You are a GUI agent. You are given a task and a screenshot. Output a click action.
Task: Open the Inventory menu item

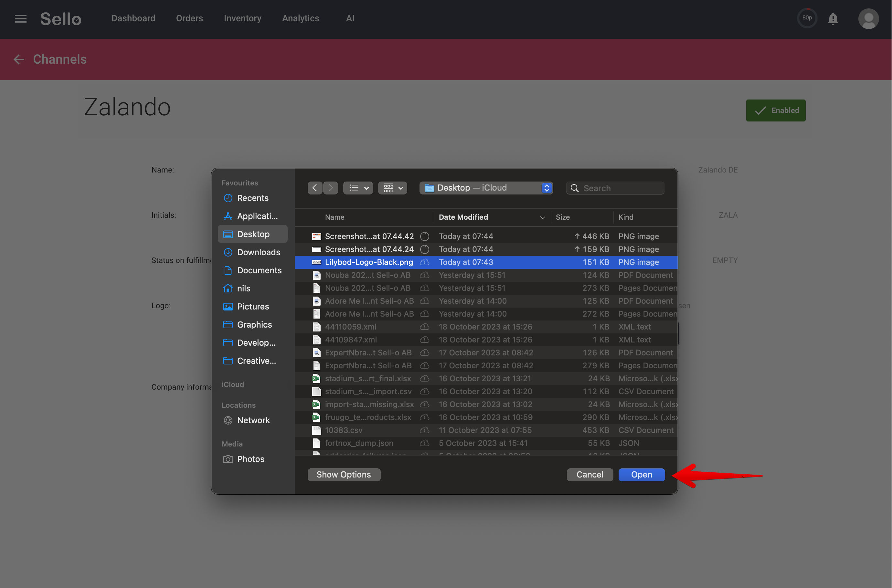pyautogui.click(x=242, y=18)
